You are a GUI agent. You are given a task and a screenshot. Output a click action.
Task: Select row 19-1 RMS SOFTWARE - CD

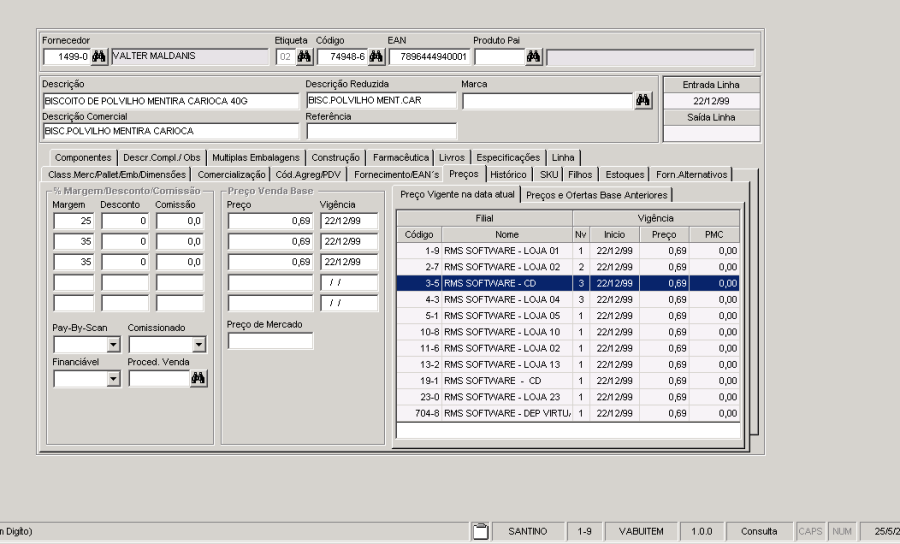(568, 380)
